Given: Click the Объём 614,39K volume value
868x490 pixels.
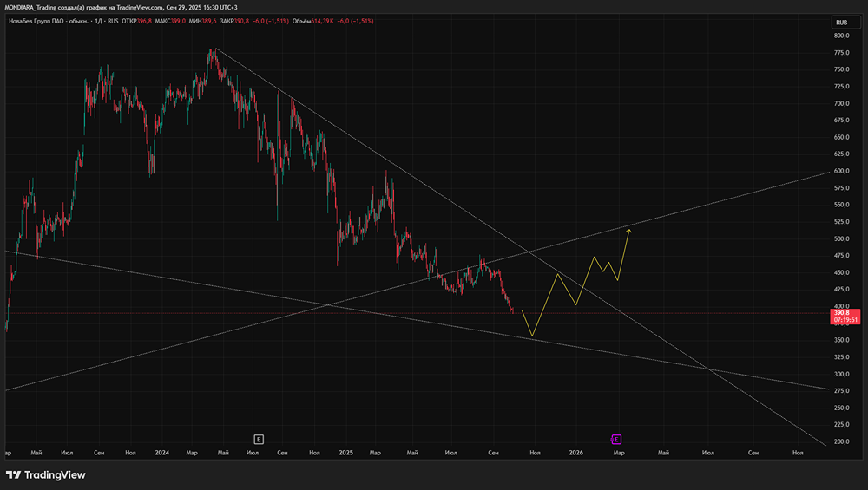Looking at the screenshot, I should tap(312, 21).
